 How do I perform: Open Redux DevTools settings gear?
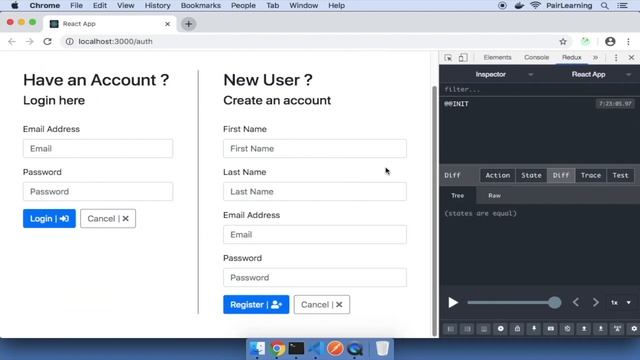634,329
